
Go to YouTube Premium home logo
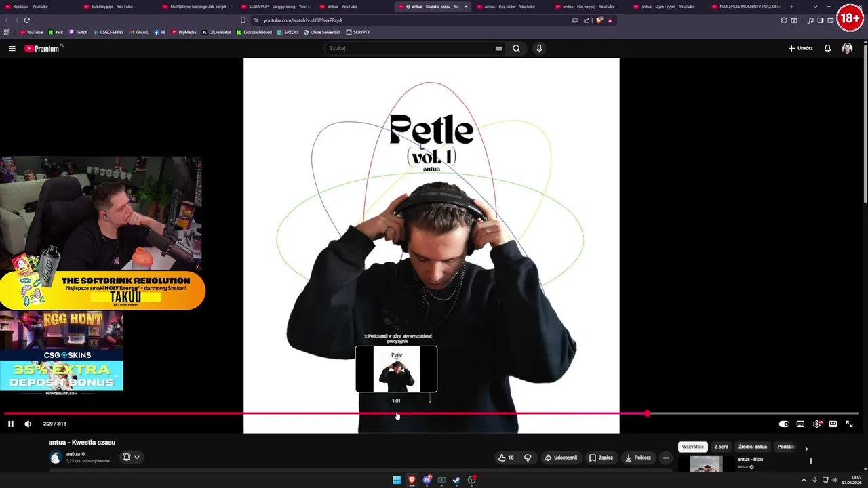point(42,48)
